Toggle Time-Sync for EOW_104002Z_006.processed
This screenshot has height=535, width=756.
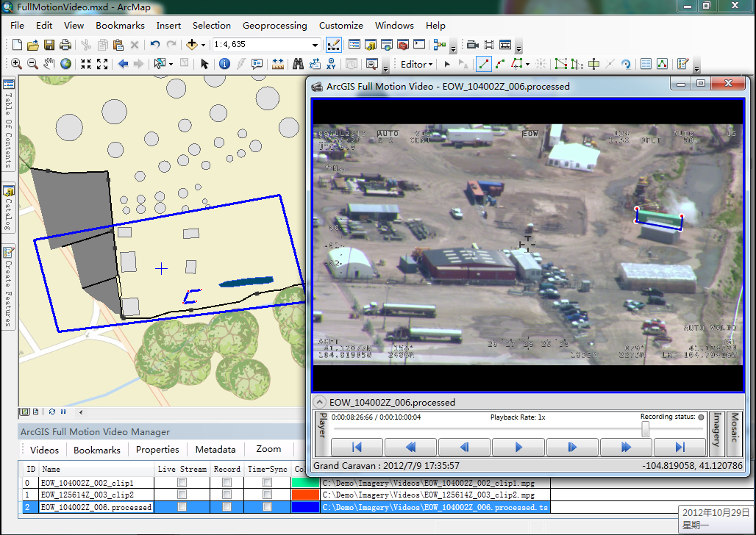coord(267,508)
